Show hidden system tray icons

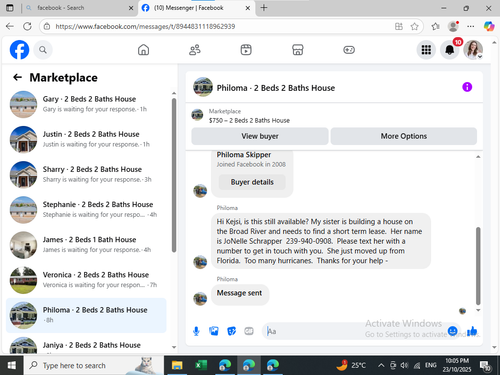tap(381, 365)
